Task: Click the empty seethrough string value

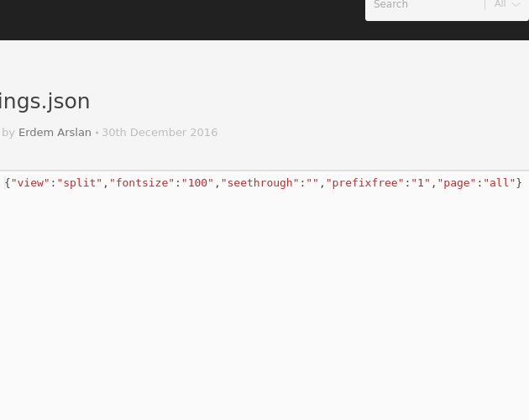Action: [x=312, y=183]
